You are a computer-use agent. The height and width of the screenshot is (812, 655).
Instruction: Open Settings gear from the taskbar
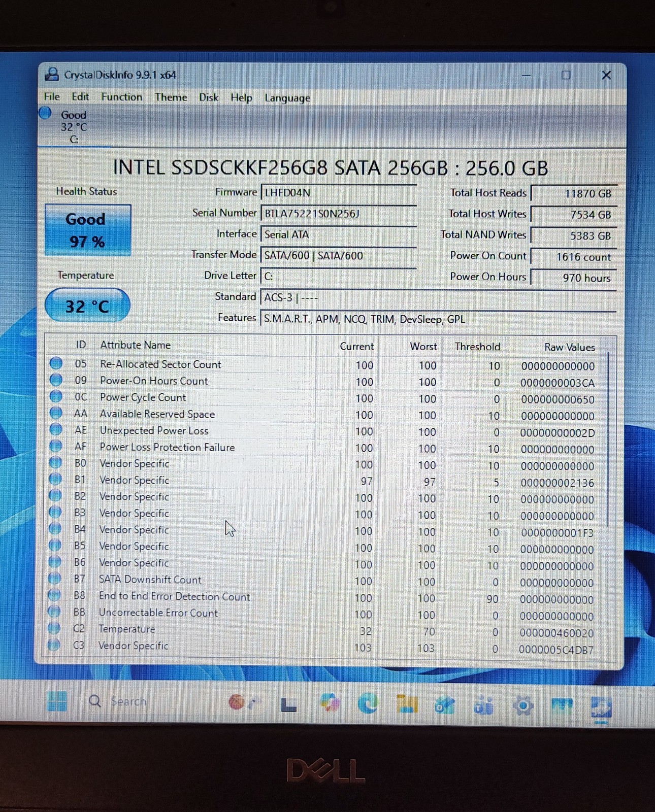click(x=523, y=705)
